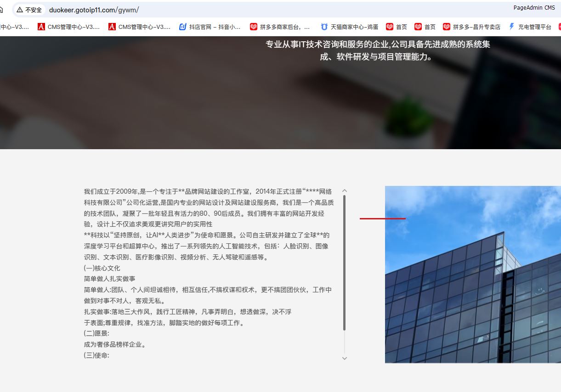Click the 不安全 site security warning icon
Screen dimensions: 561x392
point(29,10)
